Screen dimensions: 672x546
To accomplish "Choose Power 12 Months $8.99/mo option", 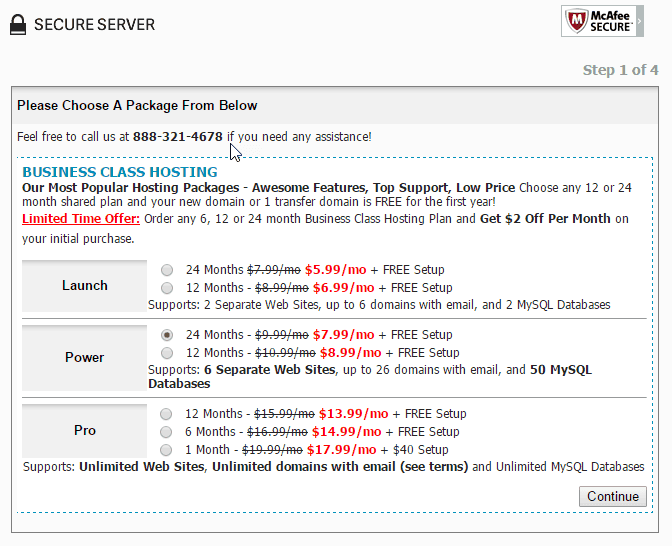I will point(167,353).
